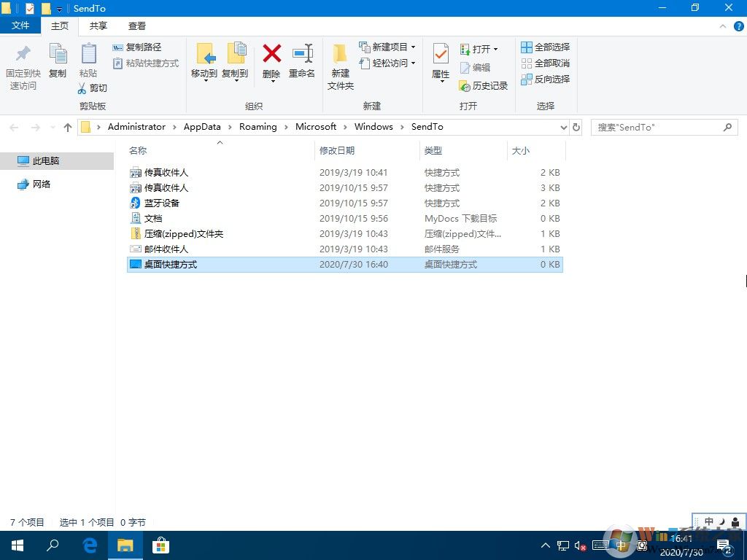
Task: Click 全部取消 to deselect everything
Action: pyautogui.click(x=545, y=63)
